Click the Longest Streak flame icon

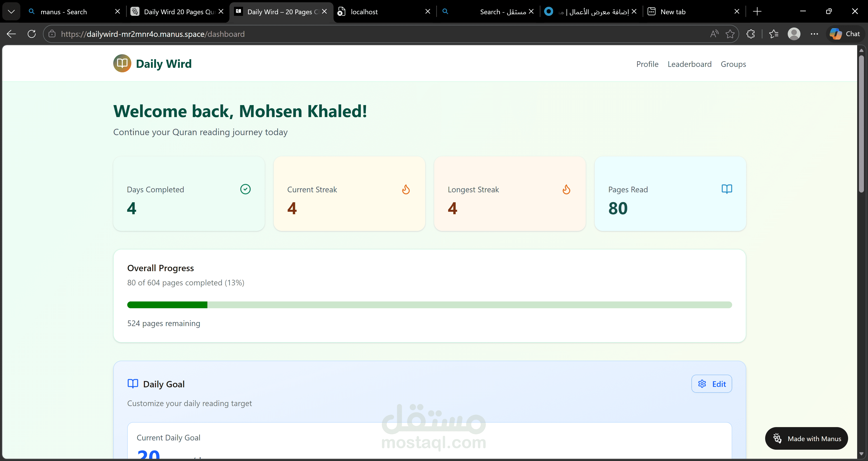click(x=566, y=189)
